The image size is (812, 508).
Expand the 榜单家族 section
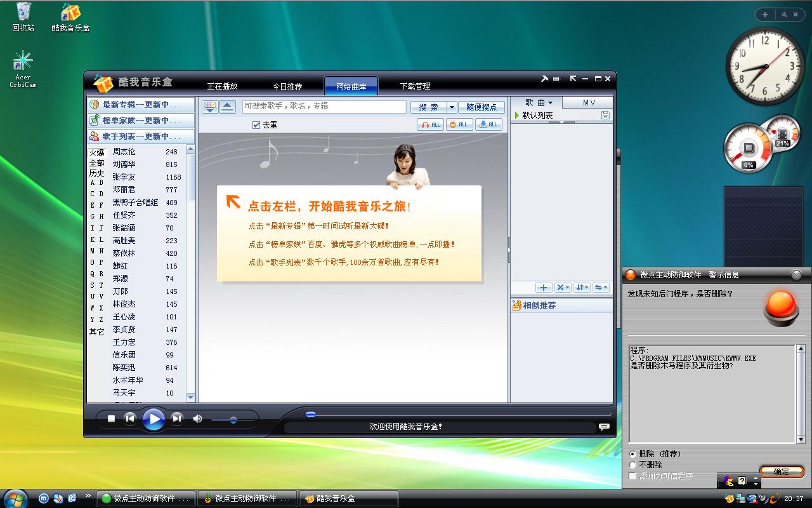[x=141, y=121]
